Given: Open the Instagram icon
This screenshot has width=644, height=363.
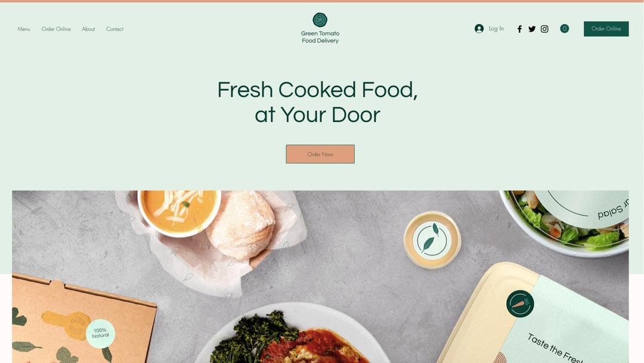Looking at the screenshot, I should [x=544, y=29].
